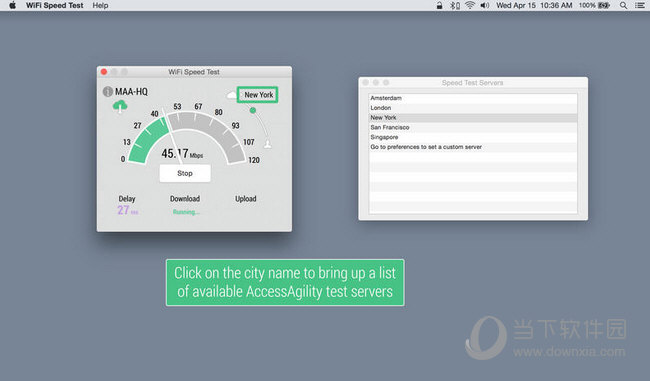Select Singapore in server list

473,137
